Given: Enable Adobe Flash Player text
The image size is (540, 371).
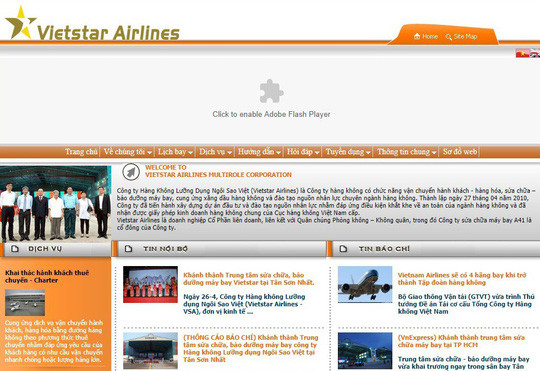Looking at the screenshot, I should coord(271,114).
